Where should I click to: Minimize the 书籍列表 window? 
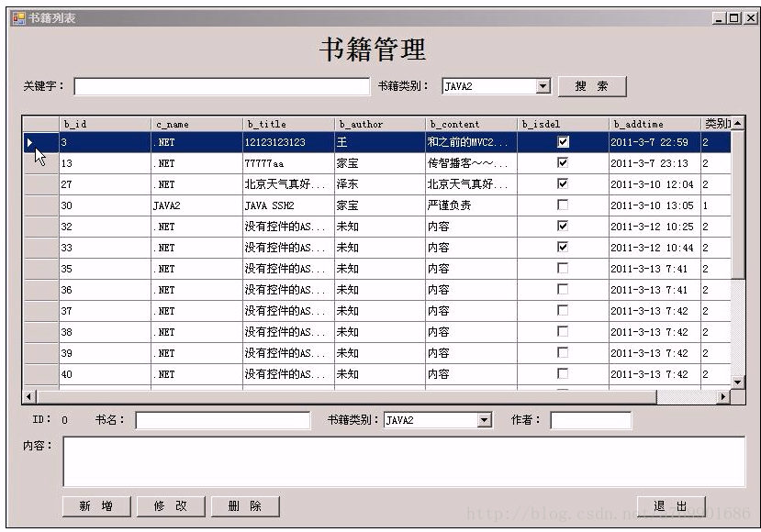720,18
